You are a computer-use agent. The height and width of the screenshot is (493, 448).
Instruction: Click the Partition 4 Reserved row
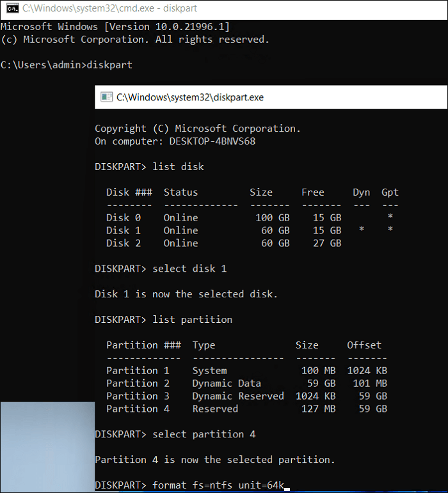click(x=246, y=409)
